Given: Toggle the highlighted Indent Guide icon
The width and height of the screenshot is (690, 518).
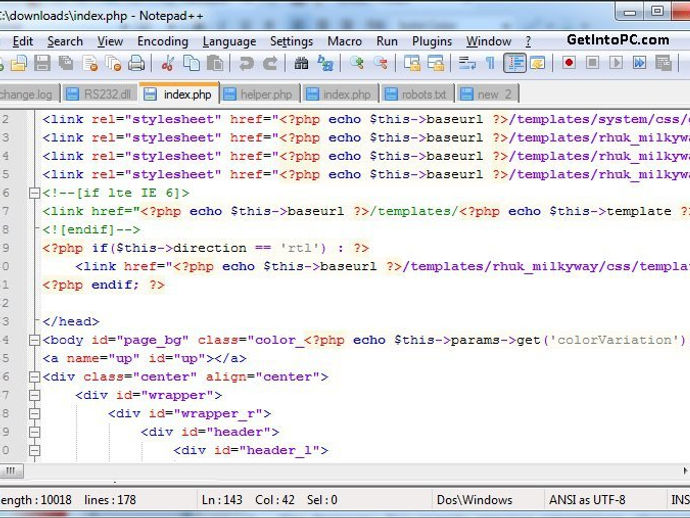Looking at the screenshot, I should (514, 63).
